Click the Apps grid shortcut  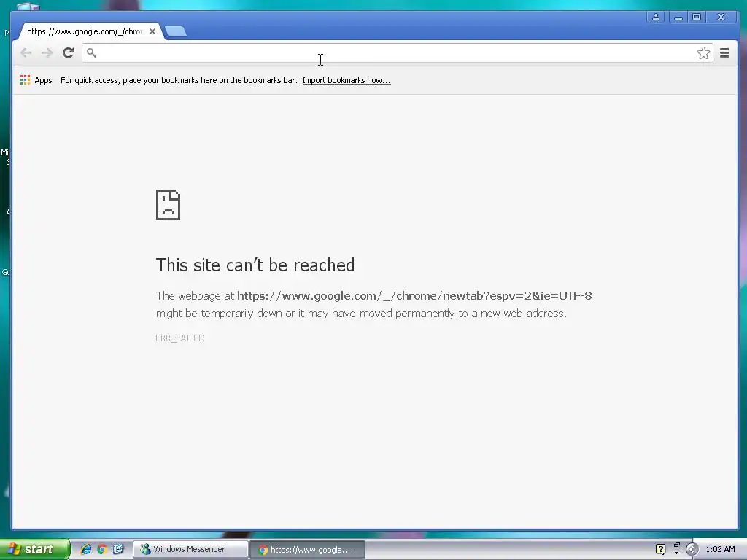point(36,80)
